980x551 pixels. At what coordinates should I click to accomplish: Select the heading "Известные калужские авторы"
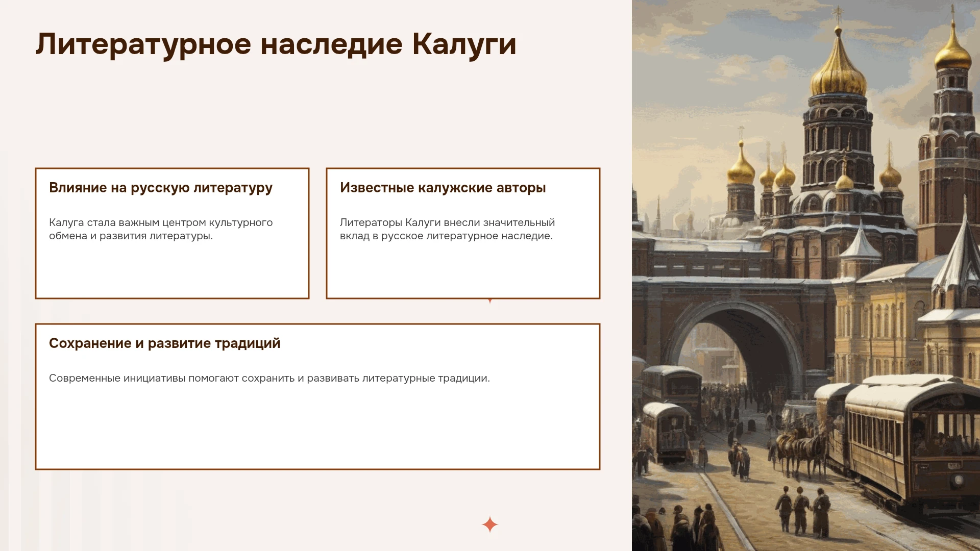point(443,188)
